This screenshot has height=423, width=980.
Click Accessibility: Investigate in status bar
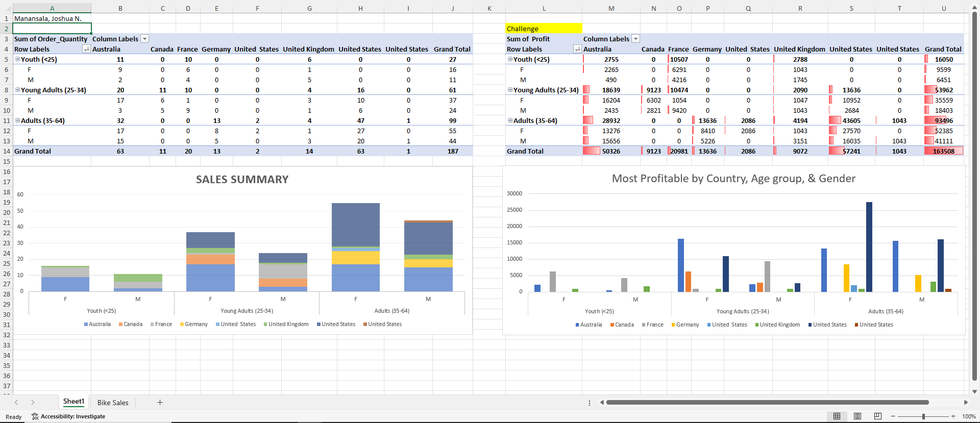(68, 416)
